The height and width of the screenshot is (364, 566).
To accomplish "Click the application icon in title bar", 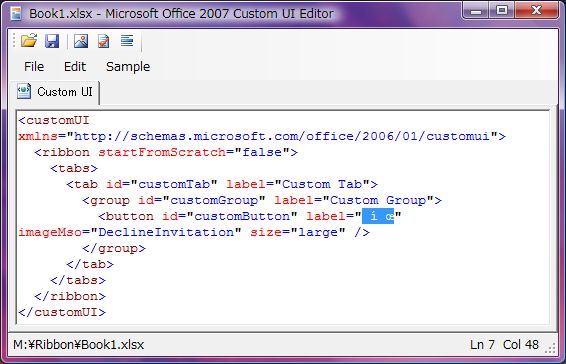I will click(16, 14).
